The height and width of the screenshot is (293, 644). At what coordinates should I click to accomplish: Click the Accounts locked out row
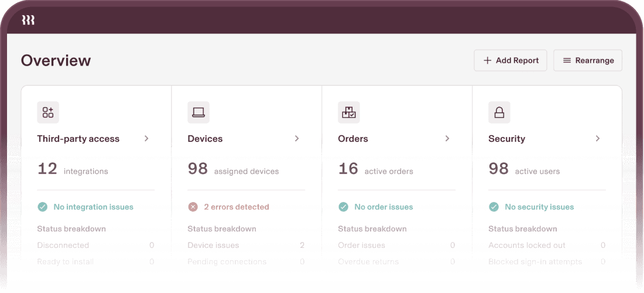[547, 246]
